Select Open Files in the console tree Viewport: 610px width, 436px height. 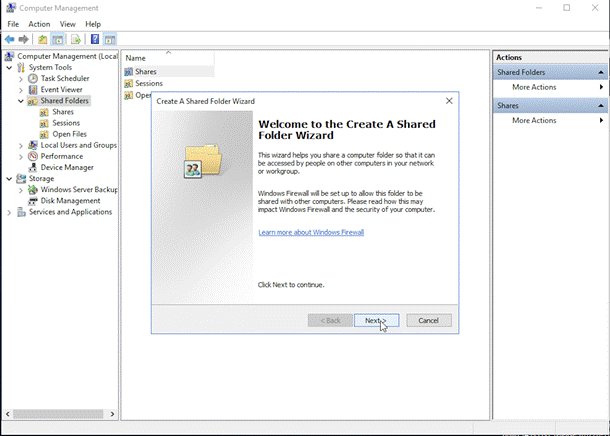(x=70, y=134)
